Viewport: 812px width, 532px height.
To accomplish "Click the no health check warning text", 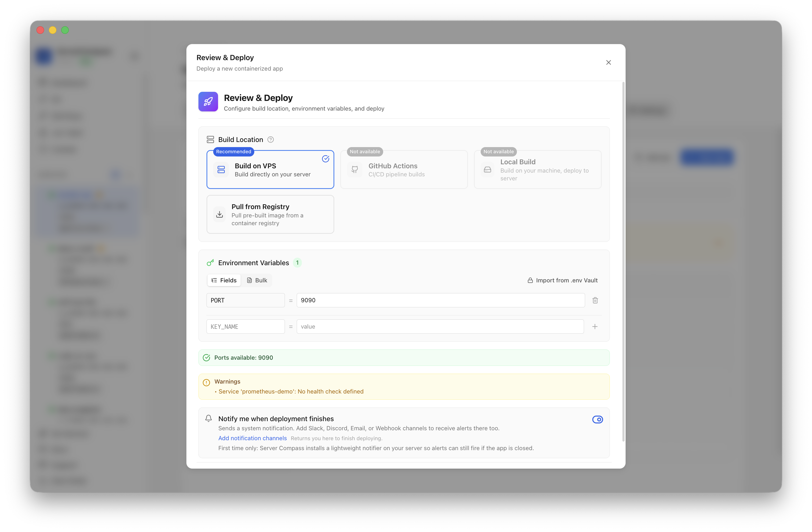I will click(291, 392).
